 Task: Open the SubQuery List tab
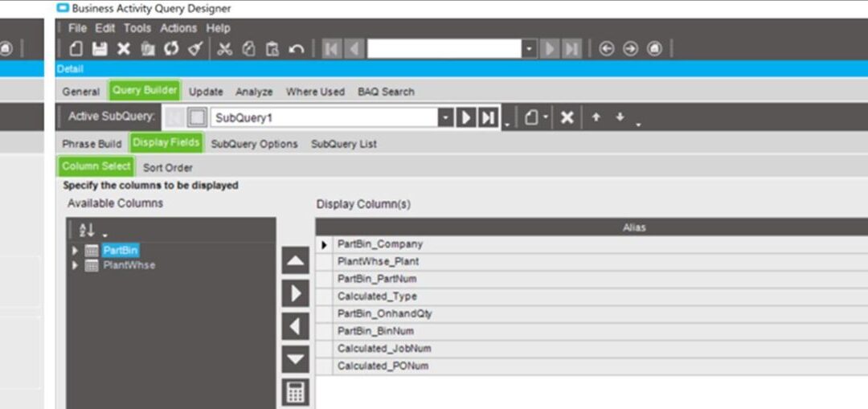(344, 144)
